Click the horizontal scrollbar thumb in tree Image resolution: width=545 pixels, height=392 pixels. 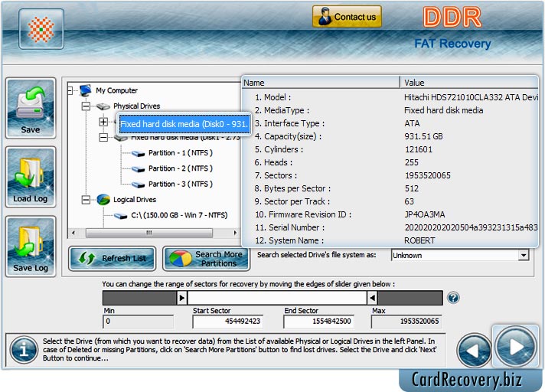[149, 233]
